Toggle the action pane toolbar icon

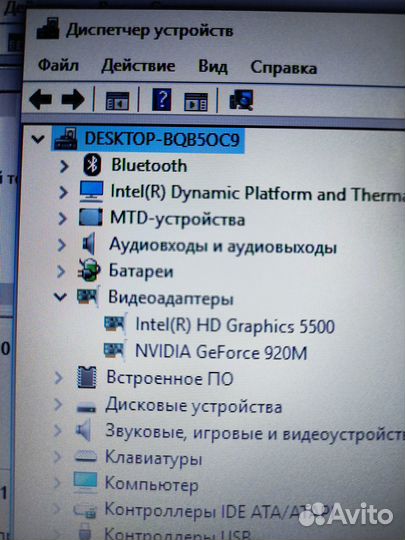pos(196,102)
